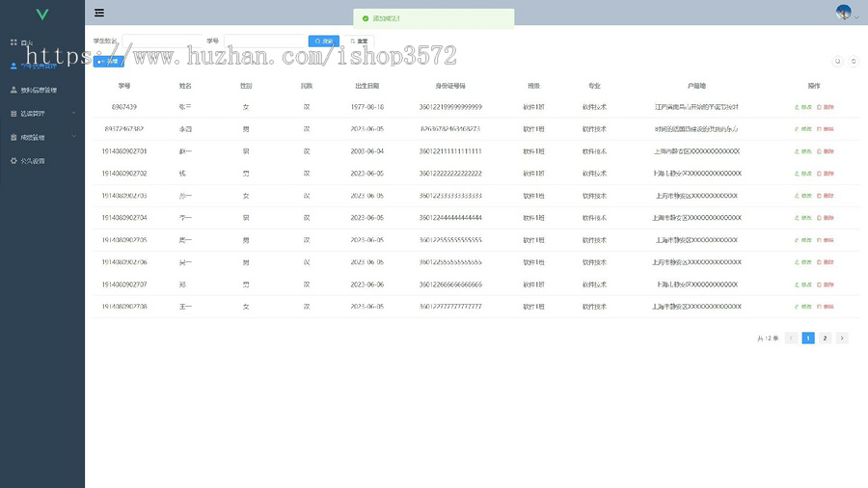Click the blue 新增 add button
This screenshot has height=488, width=868.
(108, 62)
